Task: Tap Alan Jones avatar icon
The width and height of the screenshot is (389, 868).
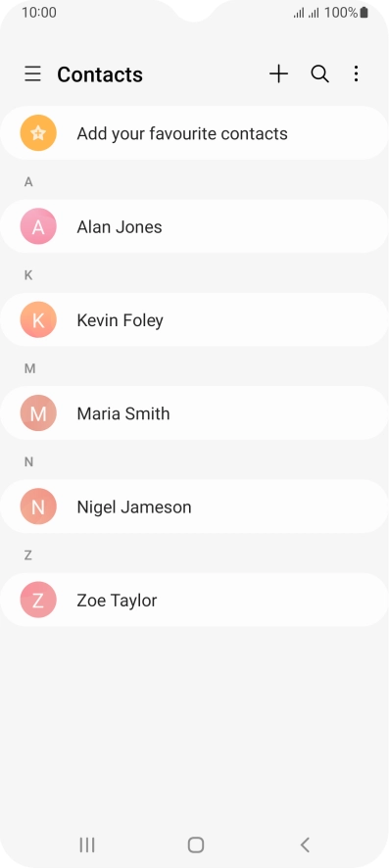Action: (x=38, y=226)
